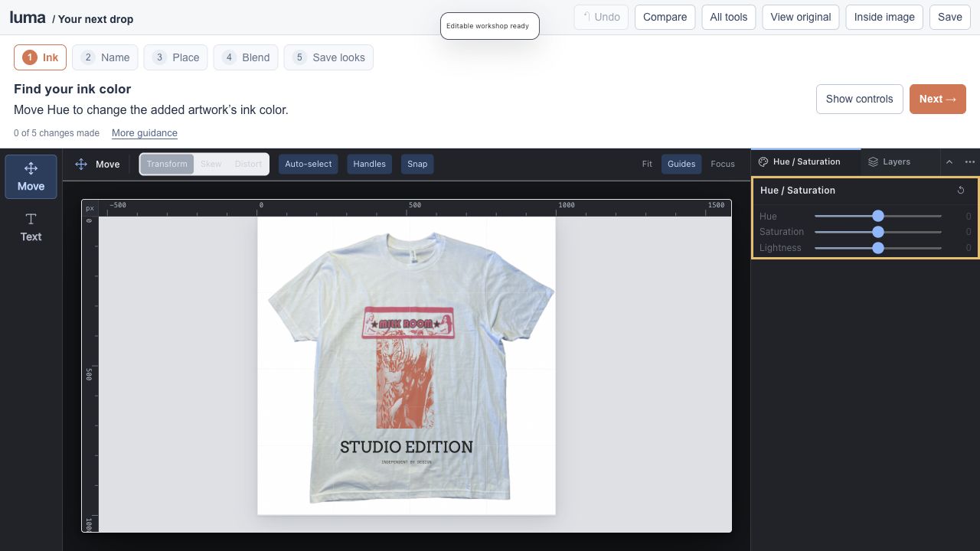Click the px unit box at ruler corner
This screenshot has width=980, height=551.
click(90, 208)
